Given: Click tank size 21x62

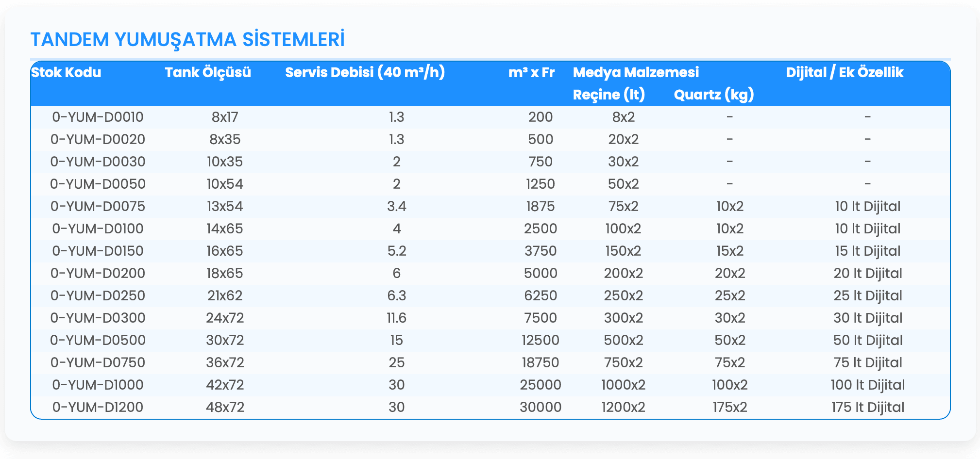Looking at the screenshot, I should point(225,295).
